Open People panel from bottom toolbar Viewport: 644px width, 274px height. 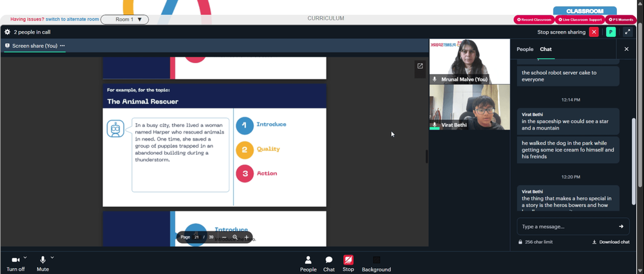308,264
